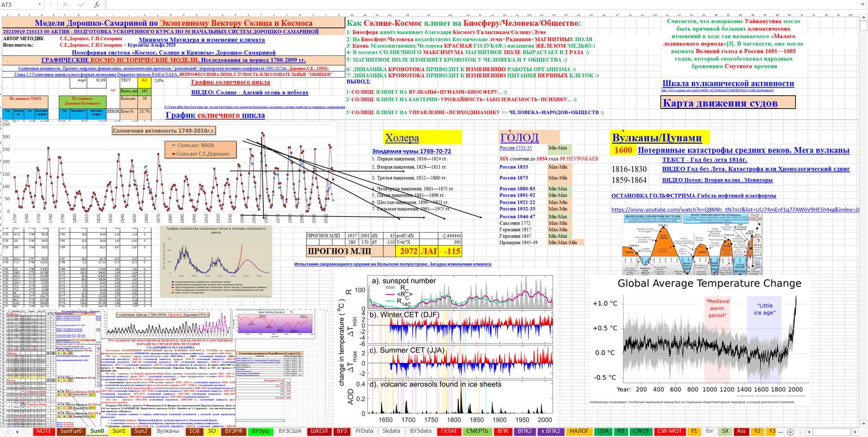Click the Enter checkmark in formula bar
This screenshot has width=868, height=437.
[81, 5]
